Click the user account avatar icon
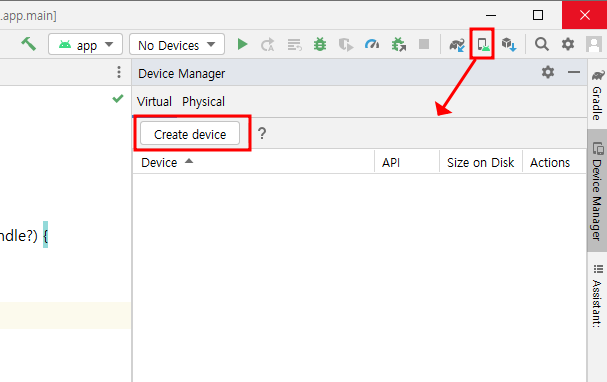The height and width of the screenshot is (382, 607). click(x=593, y=44)
